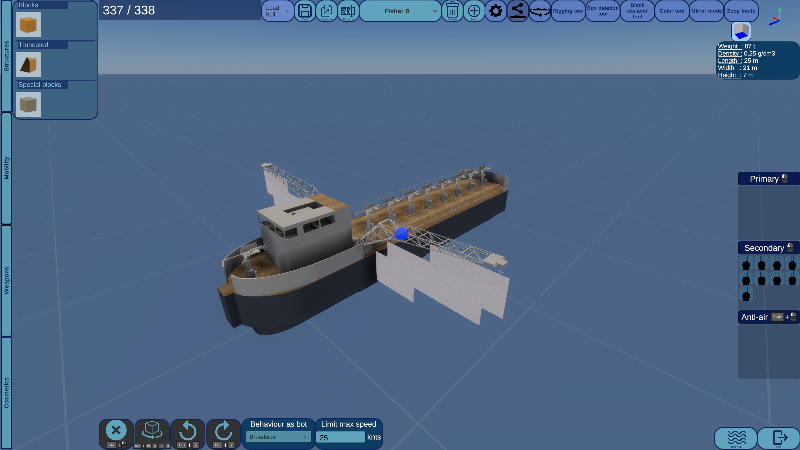The image size is (800, 450).
Task: Click the fourth turret in Secondary top row
Action: point(792,264)
